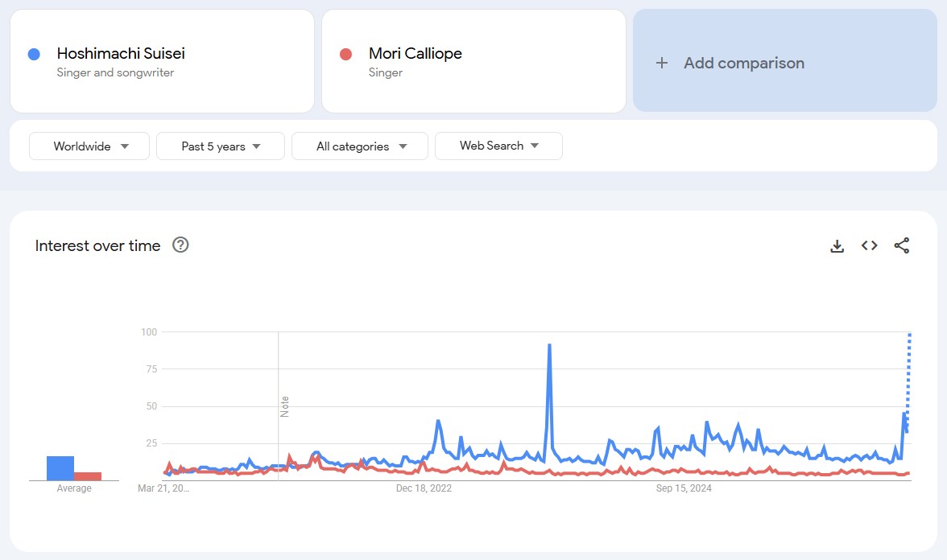Click the red Average bar
Viewport: 947px width, 560px height.
click(x=88, y=476)
